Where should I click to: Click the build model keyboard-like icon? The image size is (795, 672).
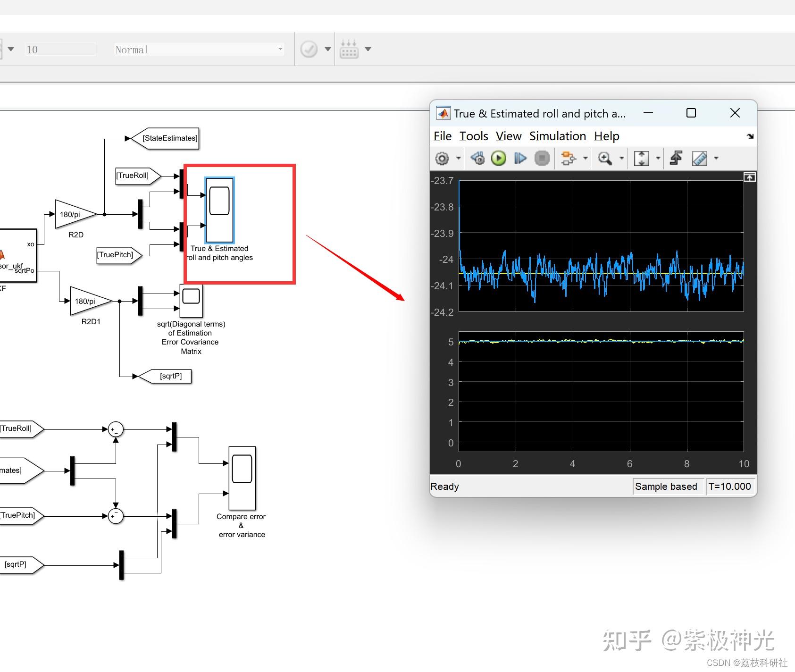349,49
